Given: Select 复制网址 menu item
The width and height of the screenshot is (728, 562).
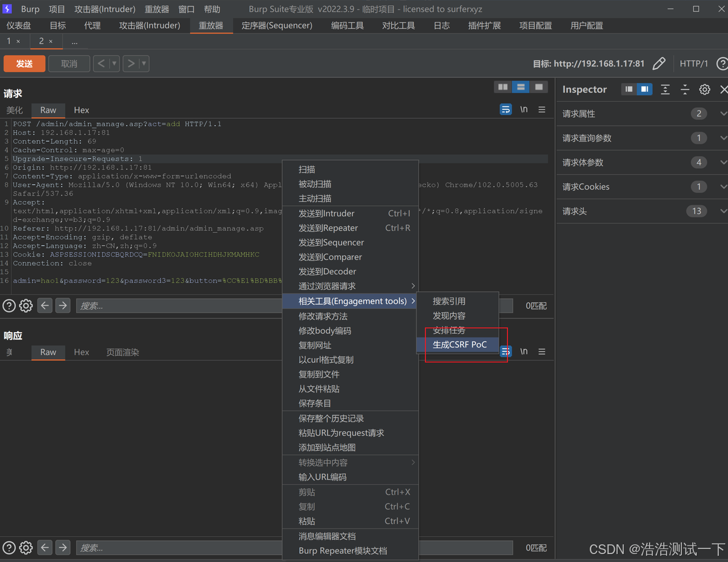Looking at the screenshot, I should pos(350,345).
